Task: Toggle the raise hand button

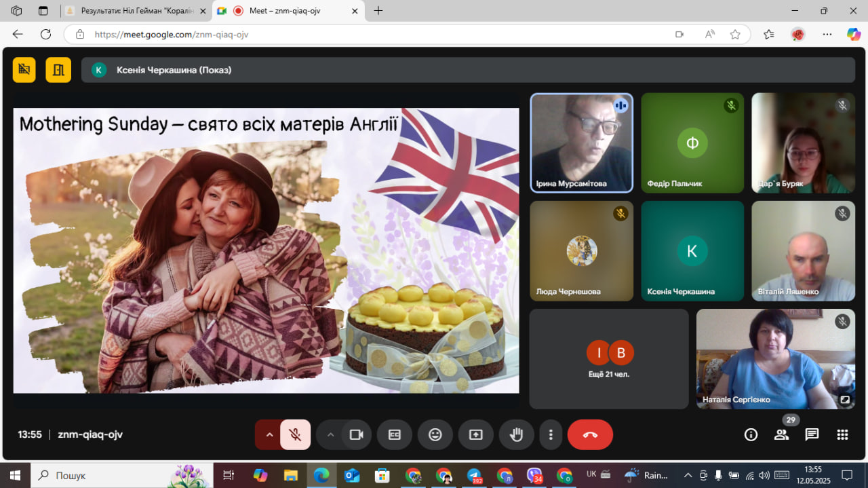Action: [x=517, y=434]
